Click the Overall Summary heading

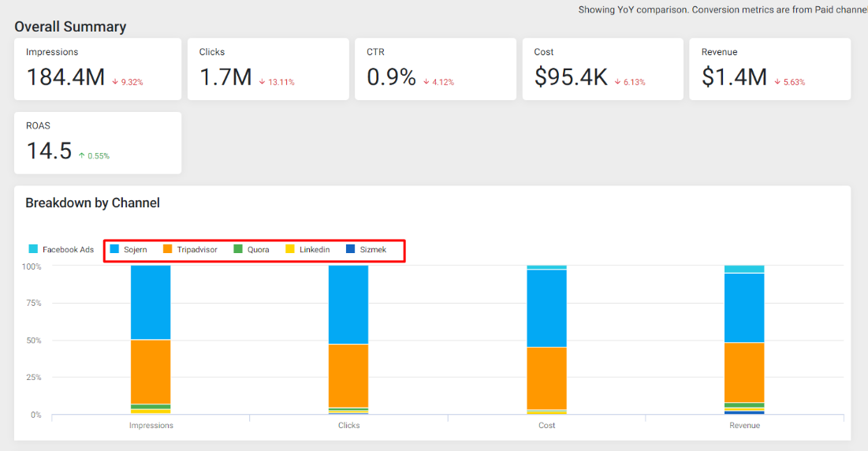[70, 27]
